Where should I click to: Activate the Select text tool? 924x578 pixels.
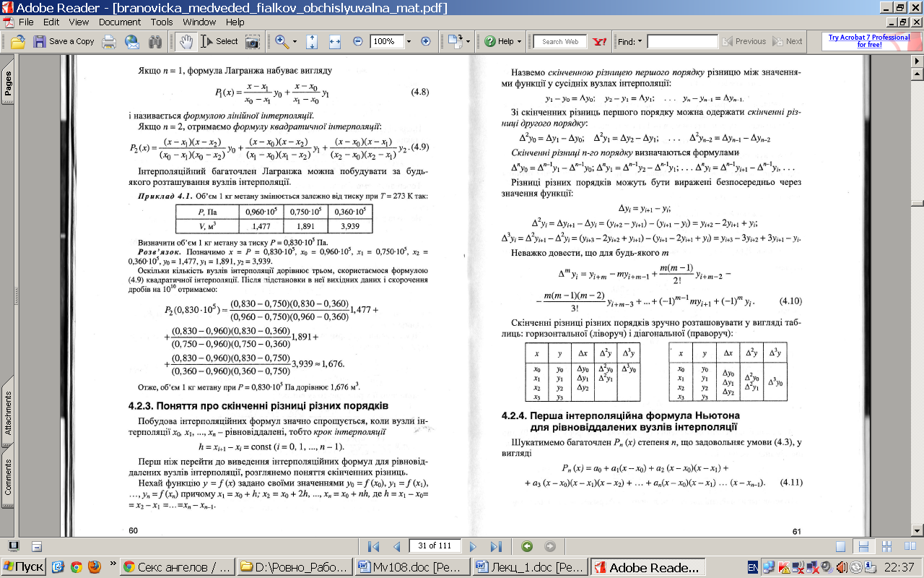coord(219,41)
